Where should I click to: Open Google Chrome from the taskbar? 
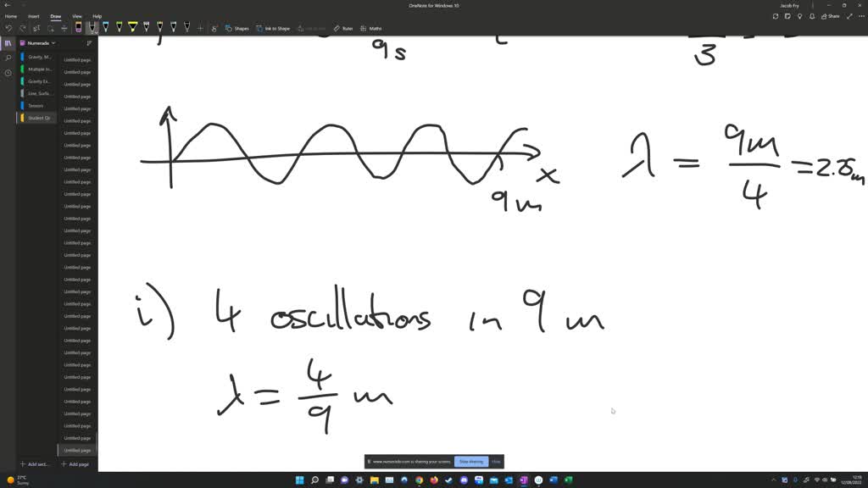(x=419, y=480)
